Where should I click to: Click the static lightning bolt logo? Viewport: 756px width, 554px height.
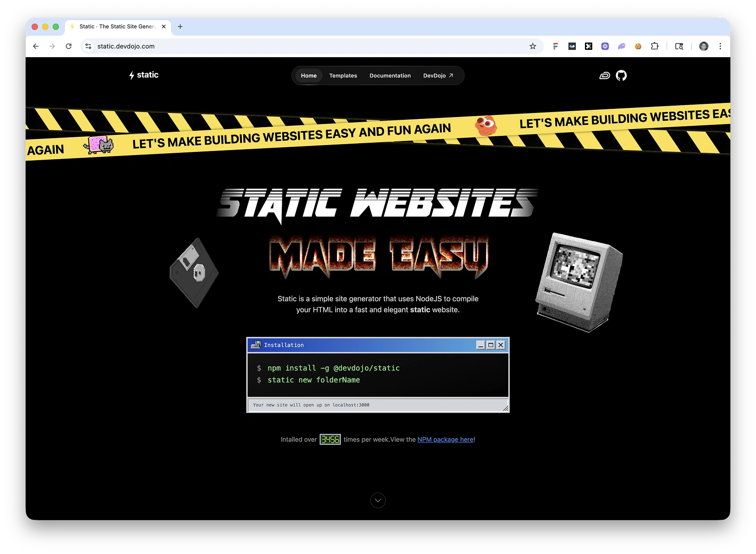tap(144, 75)
